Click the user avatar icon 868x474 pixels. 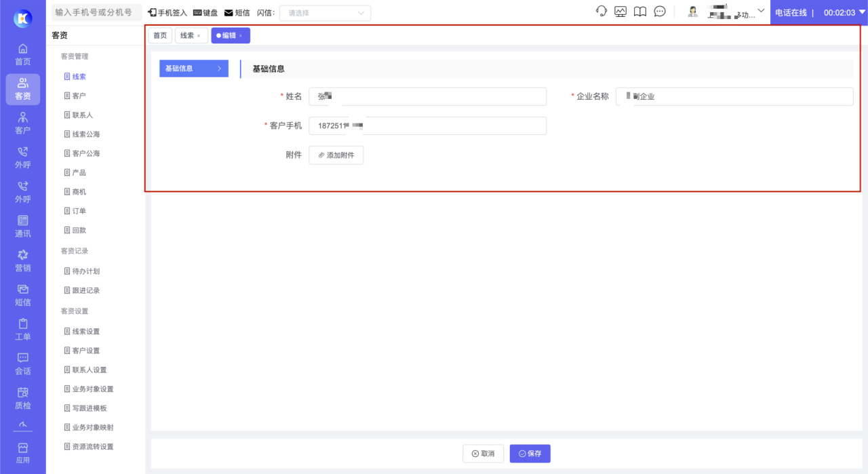[692, 12]
